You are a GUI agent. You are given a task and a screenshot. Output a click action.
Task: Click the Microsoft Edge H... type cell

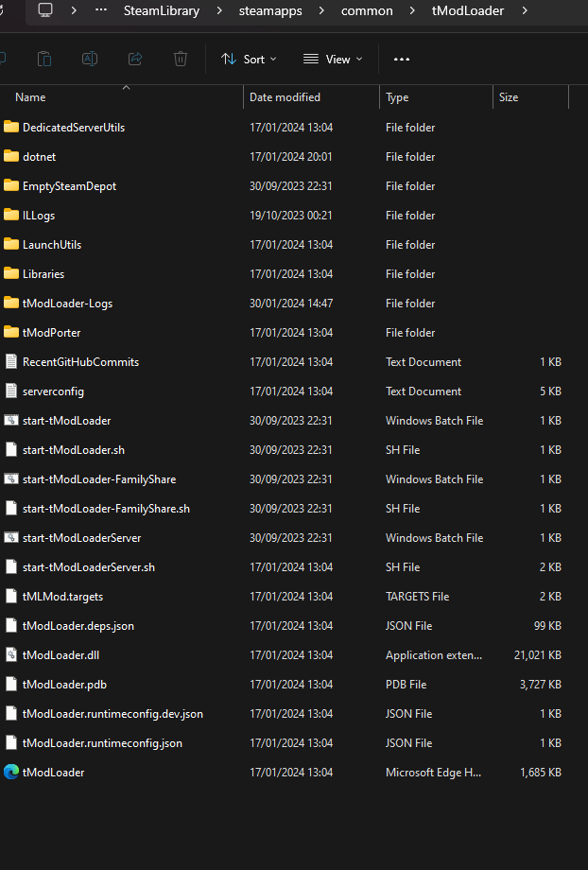(x=433, y=773)
